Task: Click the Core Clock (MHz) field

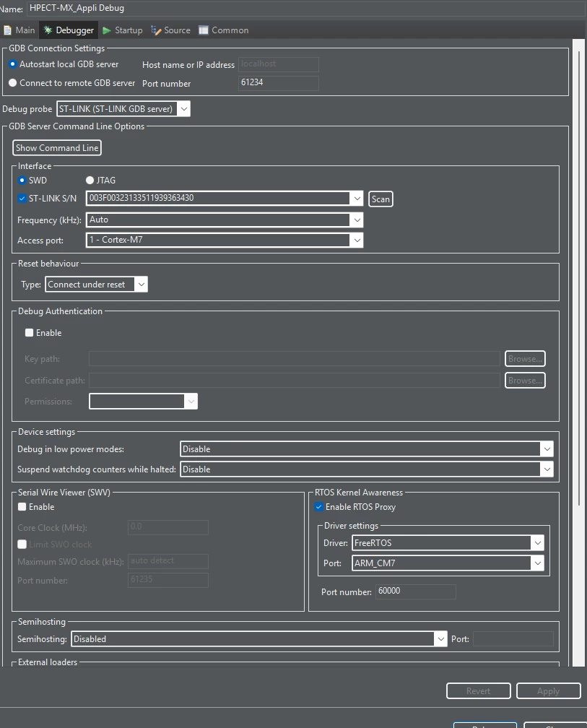Action: 168,527
